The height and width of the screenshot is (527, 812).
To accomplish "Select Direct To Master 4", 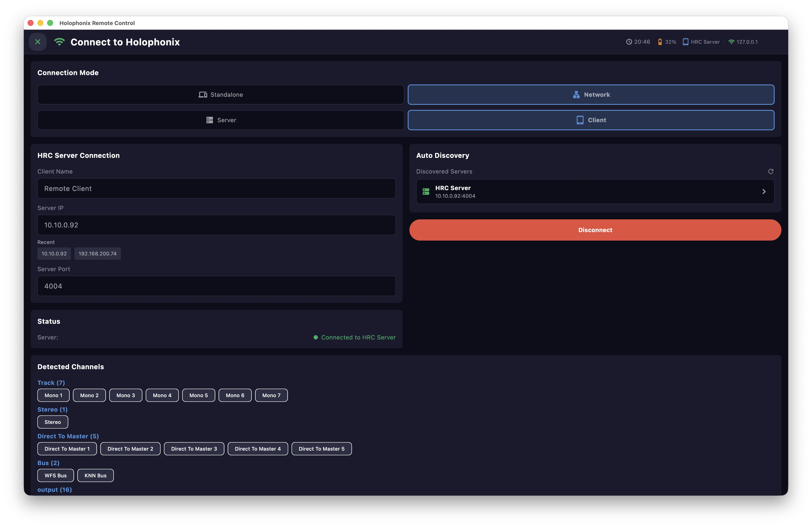I will pos(258,449).
